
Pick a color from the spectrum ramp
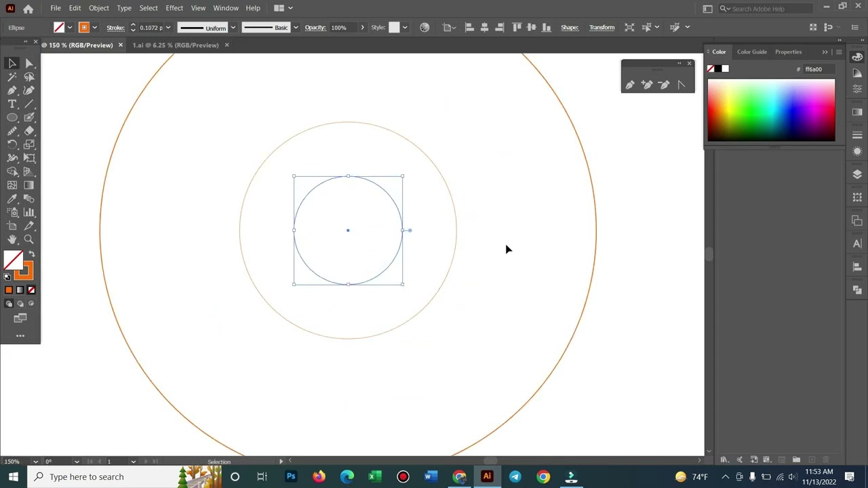[x=771, y=110]
